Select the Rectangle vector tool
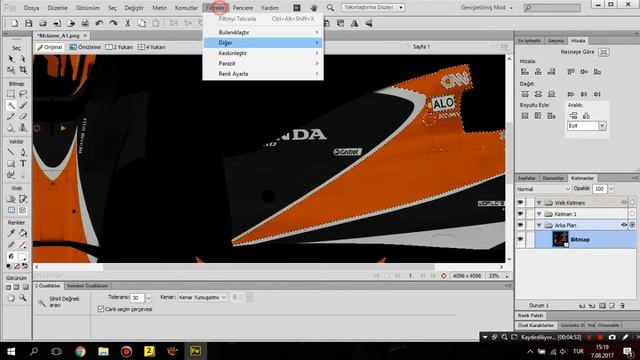The width and height of the screenshot is (640, 360). point(11,164)
